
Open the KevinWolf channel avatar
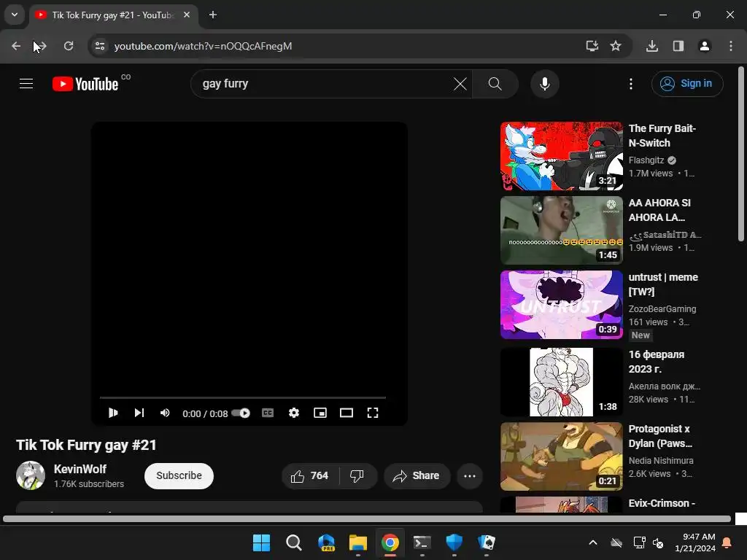tap(31, 475)
